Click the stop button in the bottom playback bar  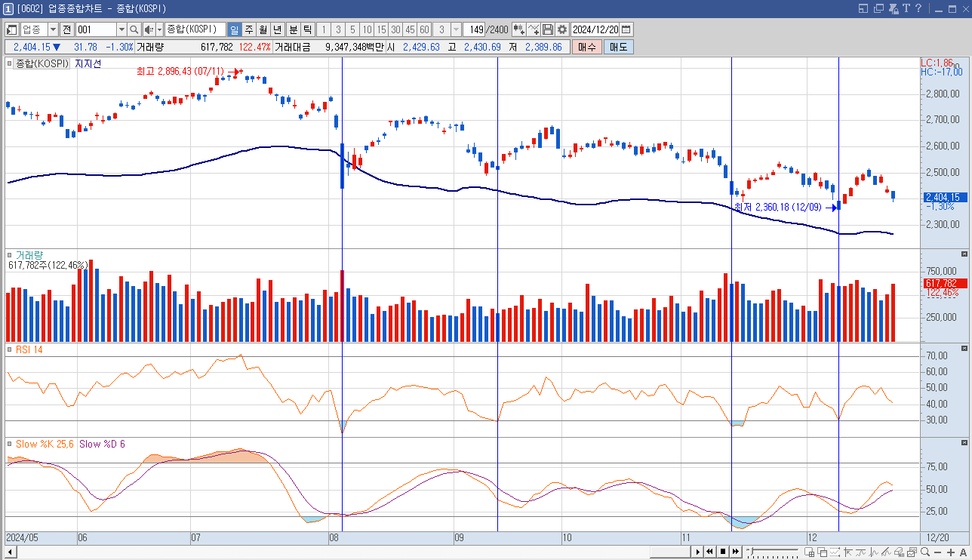(723, 552)
